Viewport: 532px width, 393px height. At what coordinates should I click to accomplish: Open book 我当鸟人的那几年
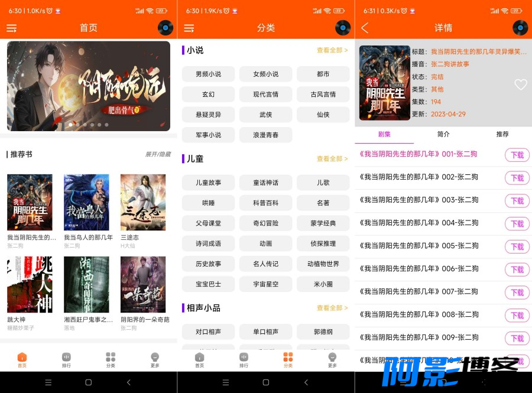(x=86, y=203)
